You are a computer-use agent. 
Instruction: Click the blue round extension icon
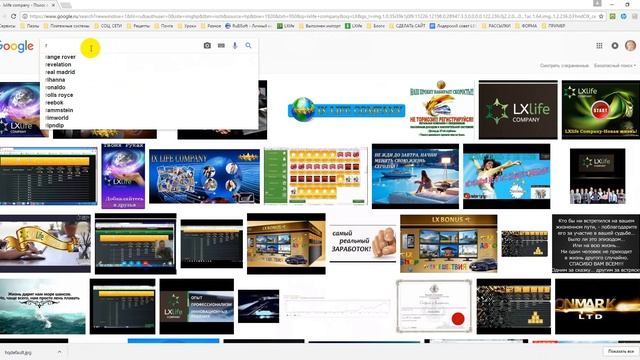click(x=624, y=16)
